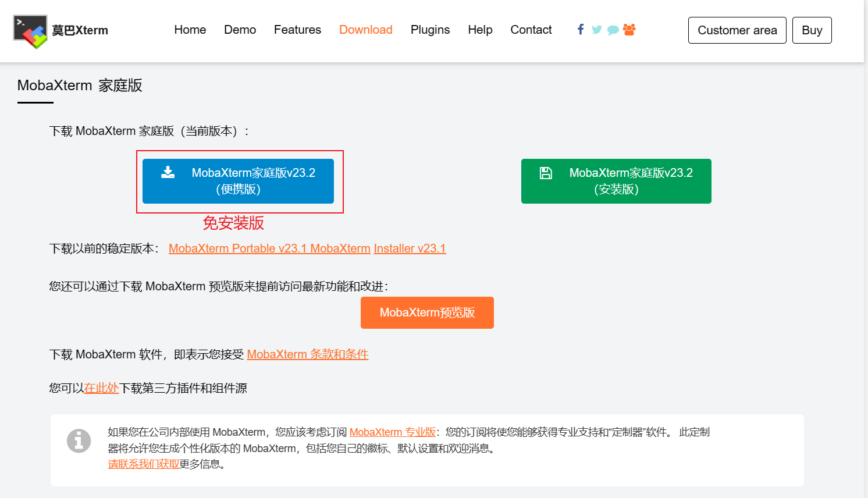
Task: Open the Facebook social icon
Action: [x=581, y=30]
